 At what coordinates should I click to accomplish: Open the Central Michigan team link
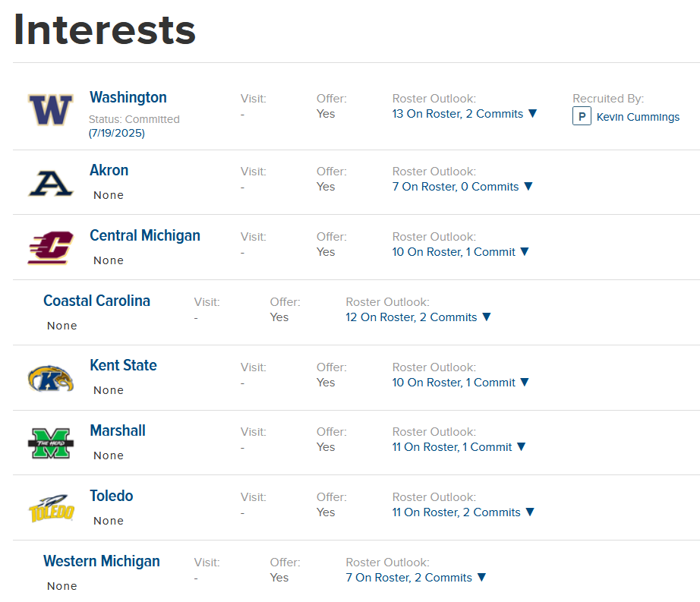145,235
